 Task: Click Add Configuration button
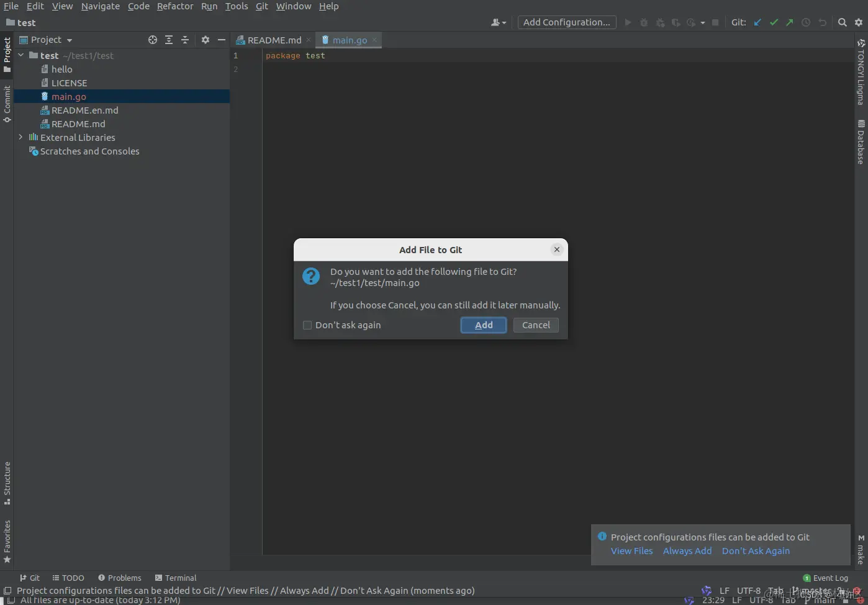[567, 22]
